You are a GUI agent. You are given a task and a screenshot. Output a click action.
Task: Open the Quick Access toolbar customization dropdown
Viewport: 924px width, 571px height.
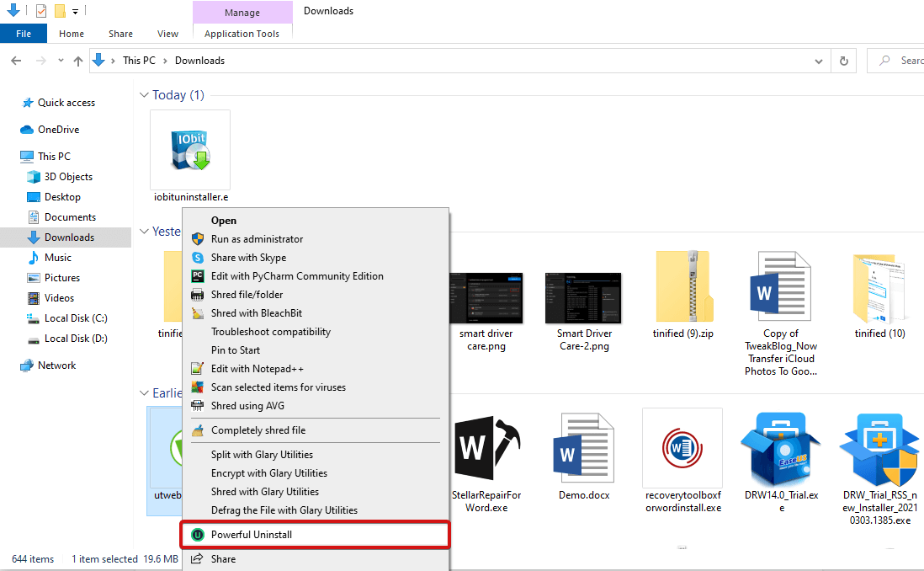click(75, 11)
